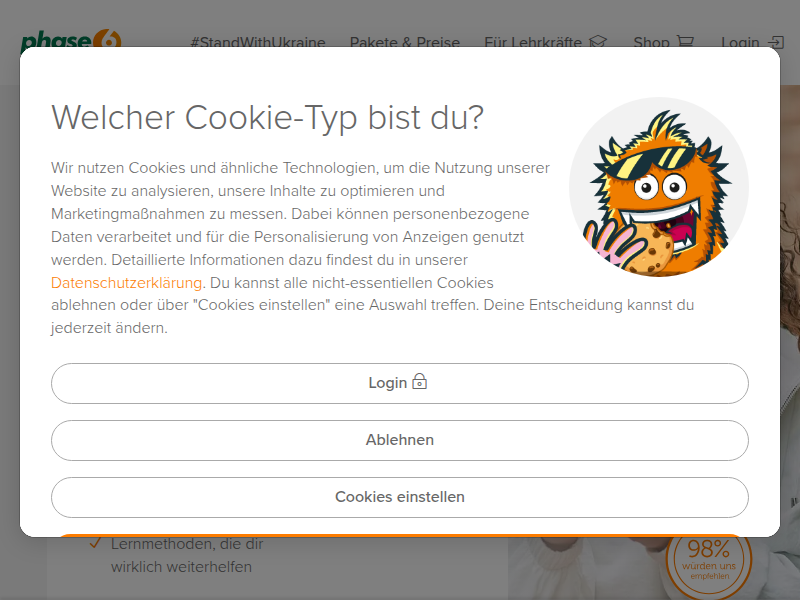Click the orange button at dialog bottom
Screen dimensions: 800x600
[399, 535]
